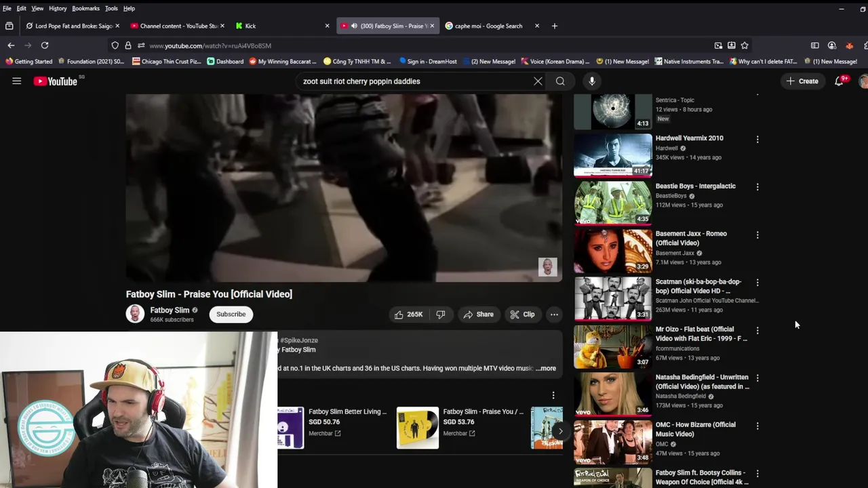Open options for OMC How Bizarre
This screenshot has height=488, width=868.
click(757, 426)
